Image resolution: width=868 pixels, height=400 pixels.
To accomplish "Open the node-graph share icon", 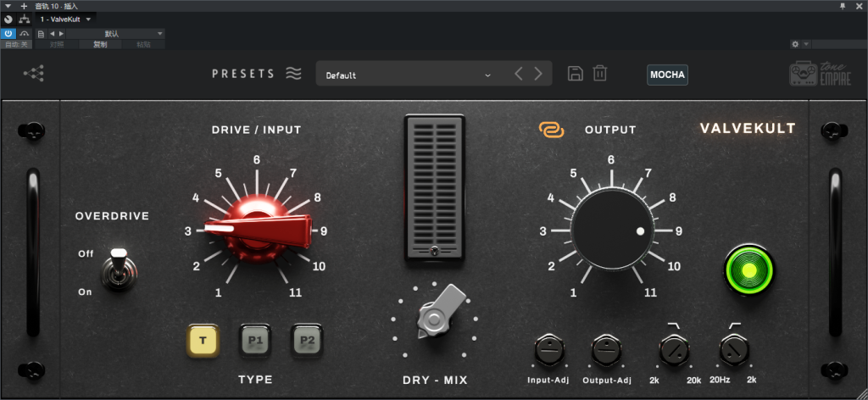I will coord(34,73).
